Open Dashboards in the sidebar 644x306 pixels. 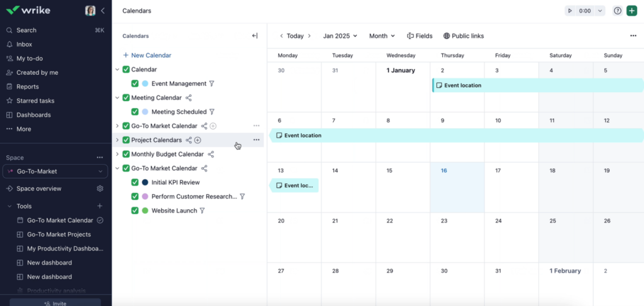coord(34,115)
